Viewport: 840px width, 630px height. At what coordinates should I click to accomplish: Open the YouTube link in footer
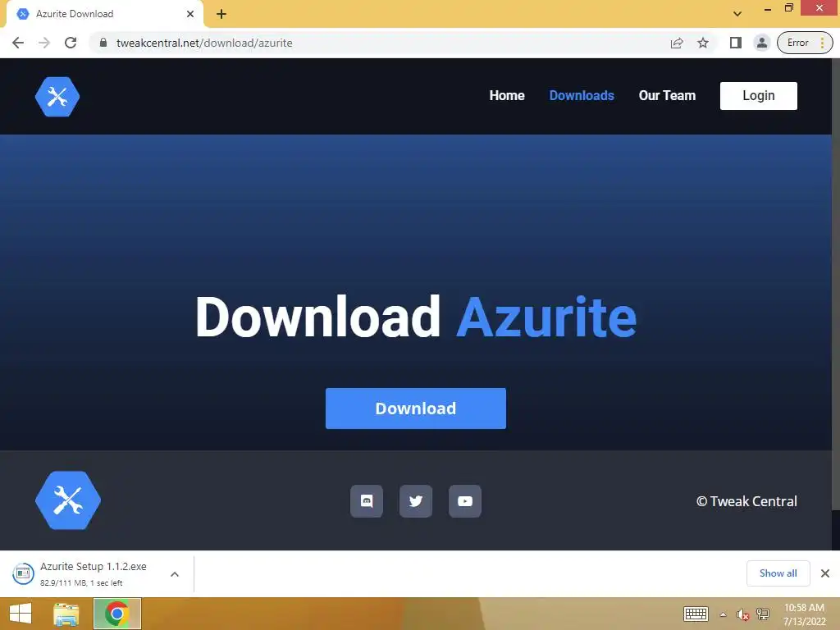(x=465, y=501)
